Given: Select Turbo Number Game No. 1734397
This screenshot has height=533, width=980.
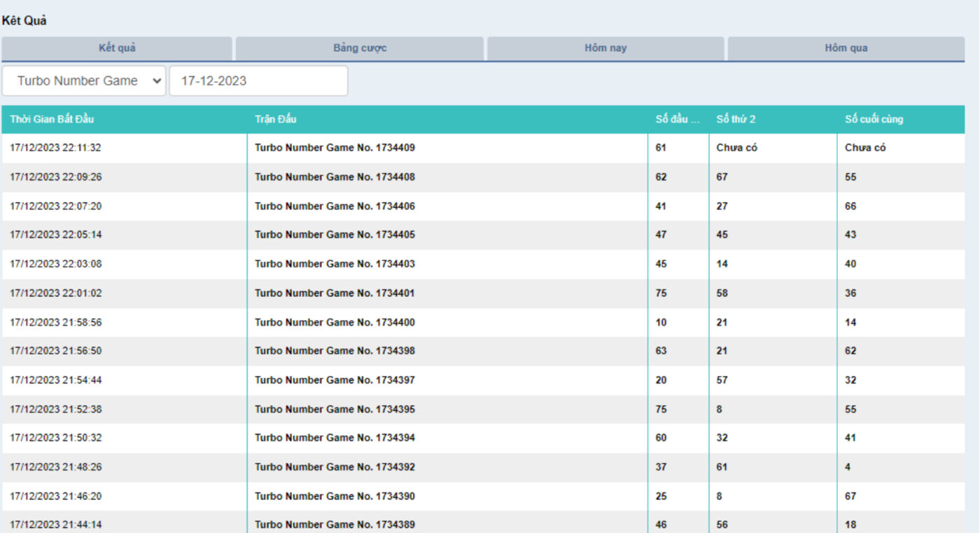Looking at the screenshot, I should pos(335,380).
